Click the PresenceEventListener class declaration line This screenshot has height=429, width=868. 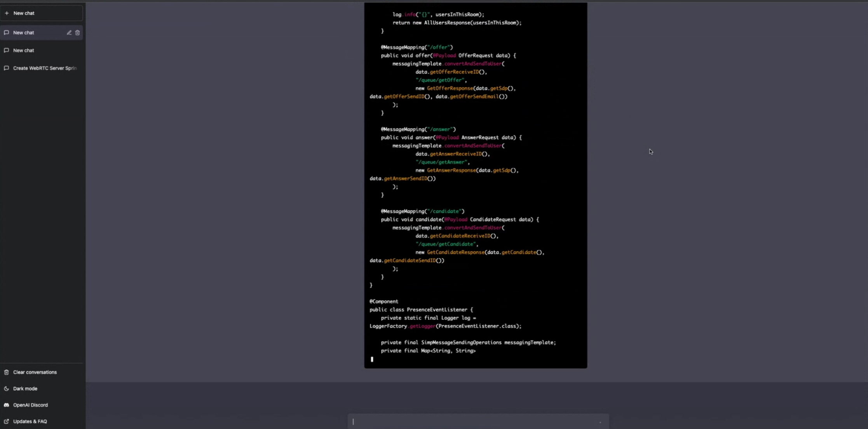click(421, 310)
